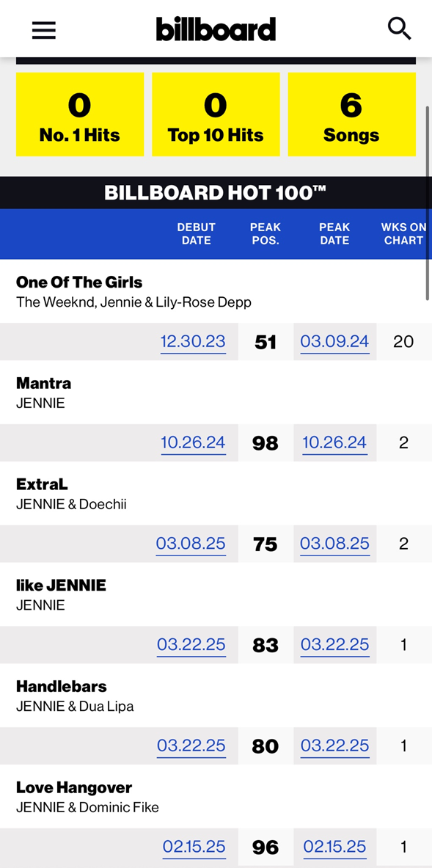This screenshot has width=432, height=868.
Task: Select like JENNIE debut date link
Action: point(191,645)
